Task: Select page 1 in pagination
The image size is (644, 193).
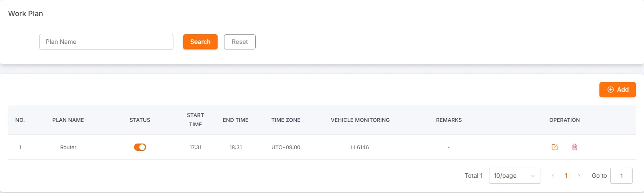Action: click(x=566, y=176)
